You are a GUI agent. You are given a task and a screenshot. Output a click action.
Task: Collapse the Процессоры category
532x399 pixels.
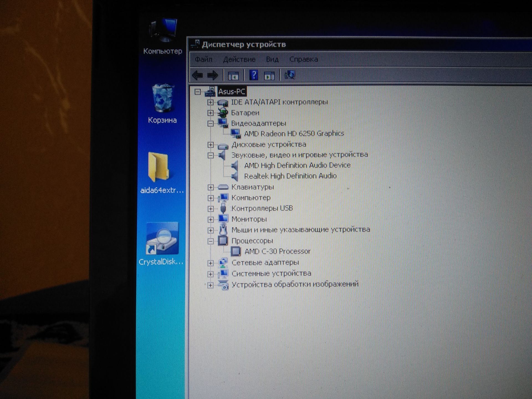click(211, 241)
